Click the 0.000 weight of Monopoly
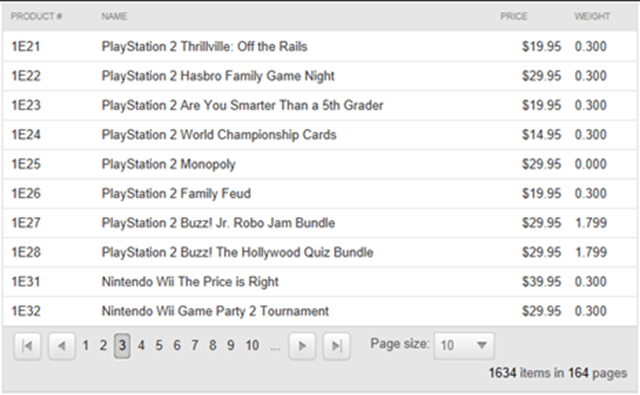This screenshot has width=640, height=395. click(591, 164)
